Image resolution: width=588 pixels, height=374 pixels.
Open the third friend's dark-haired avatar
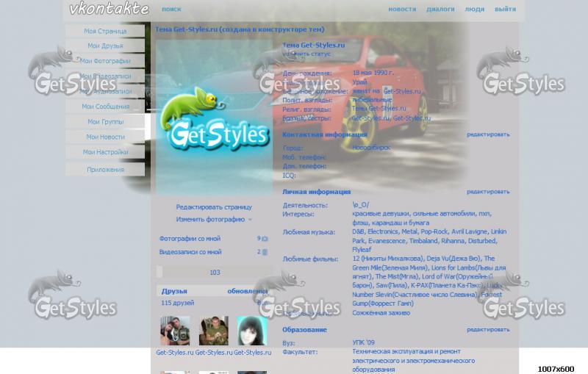[252, 331]
